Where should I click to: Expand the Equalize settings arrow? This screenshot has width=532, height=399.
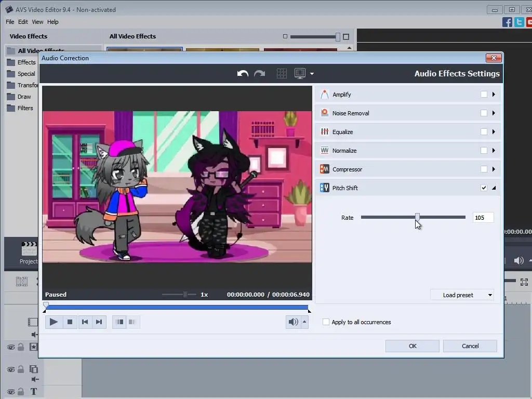click(x=494, y=131)
